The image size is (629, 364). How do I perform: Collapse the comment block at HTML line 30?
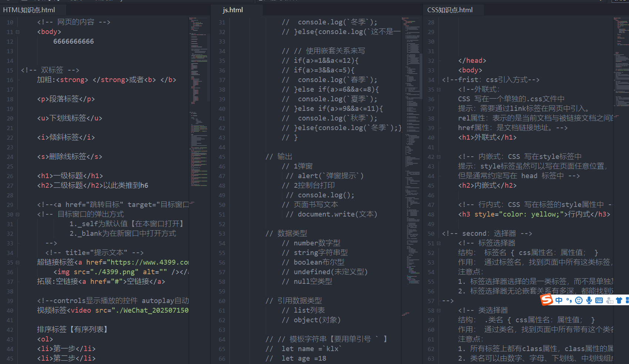[x=17, y=214]
